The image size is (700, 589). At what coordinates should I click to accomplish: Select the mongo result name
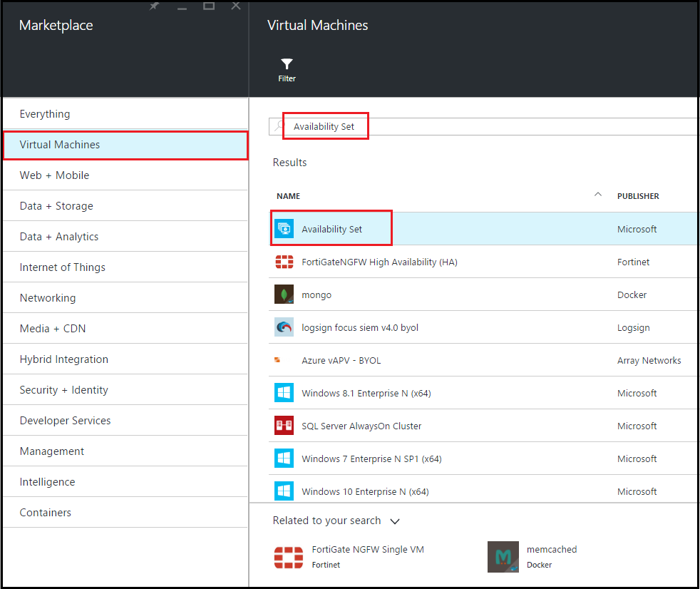[x=316, y=295]
